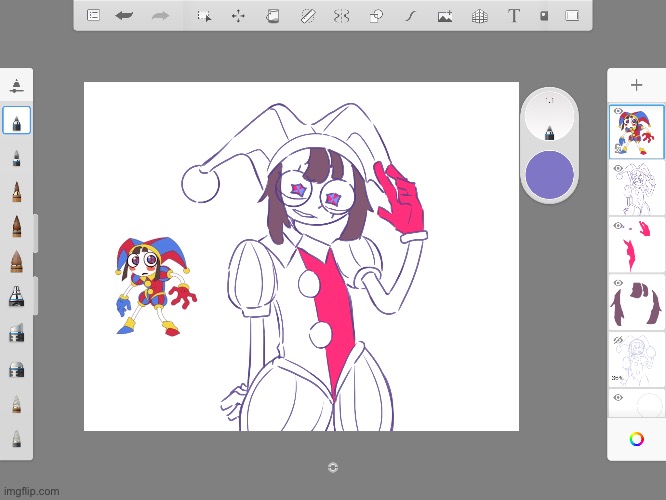Pick the small thin grey marker brush
Screen dimensions: 666x500
17,158
